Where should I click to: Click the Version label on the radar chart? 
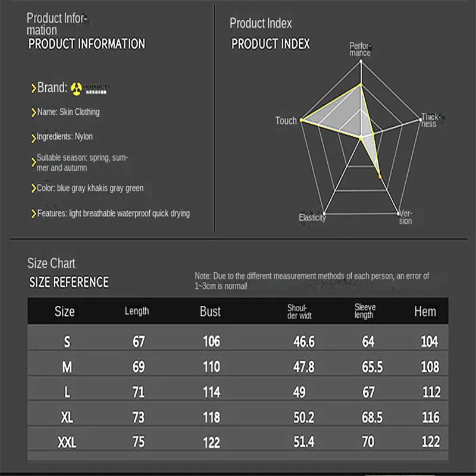coord(405,217)
